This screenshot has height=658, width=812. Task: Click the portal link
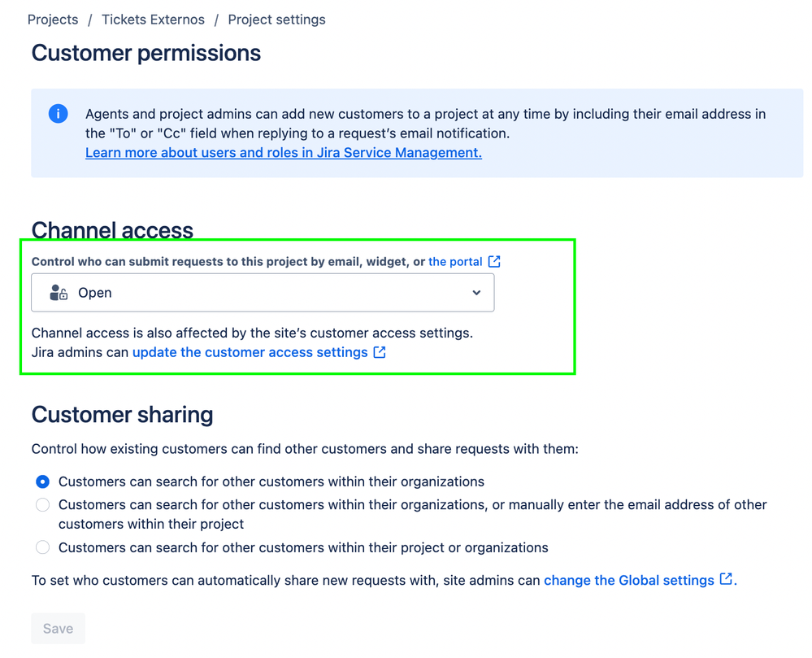pyautogui.click(x=455, y=262)
